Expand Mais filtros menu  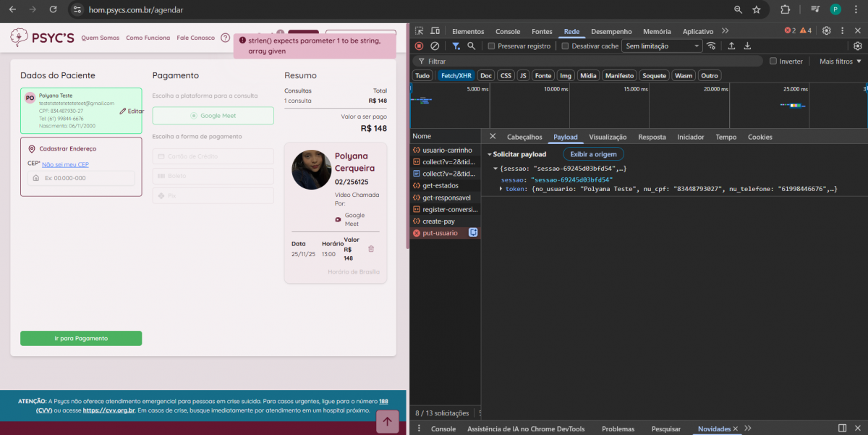[840, 62]
